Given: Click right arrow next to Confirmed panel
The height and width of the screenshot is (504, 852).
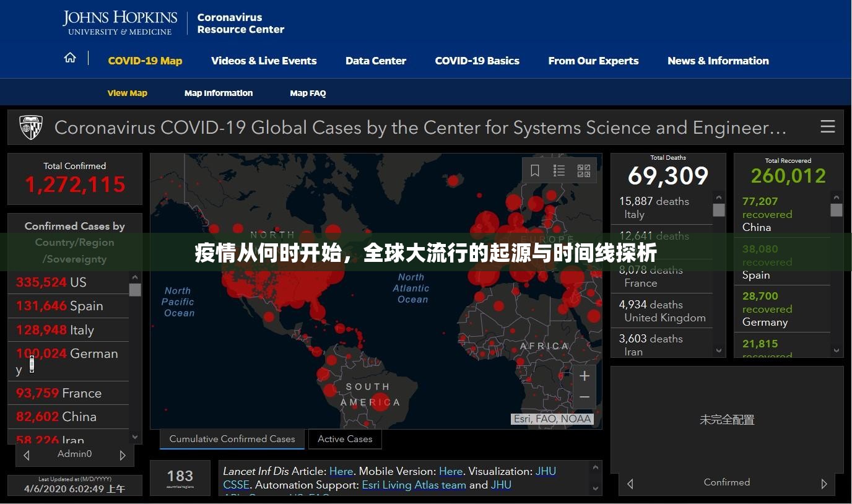Looking at the screenshot, I should (824, 484).
